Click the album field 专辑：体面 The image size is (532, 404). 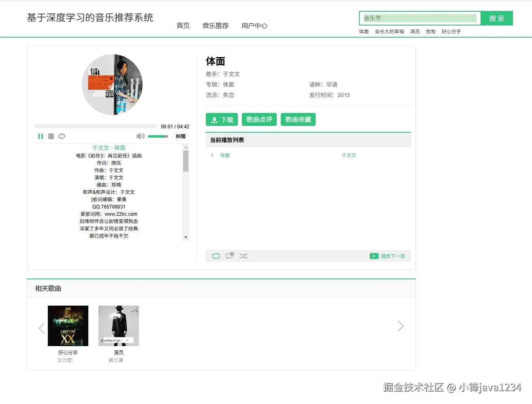click(x=220, y=85)
